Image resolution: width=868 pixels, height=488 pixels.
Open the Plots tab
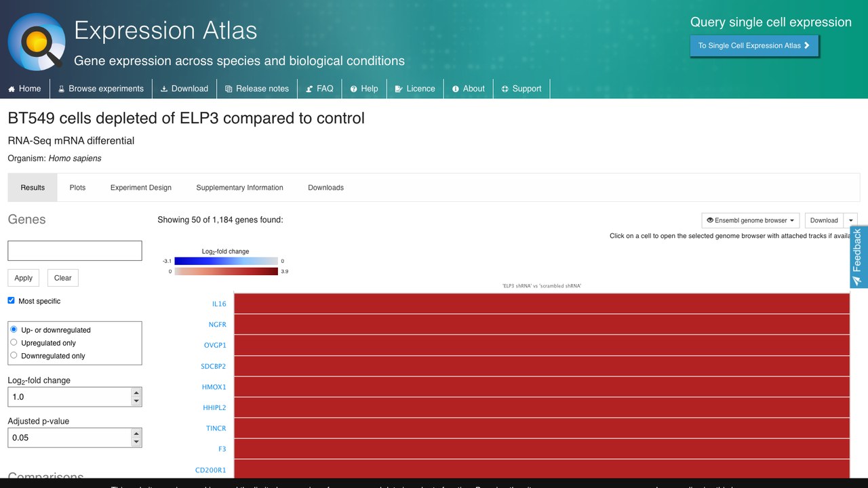coord(77,188)
